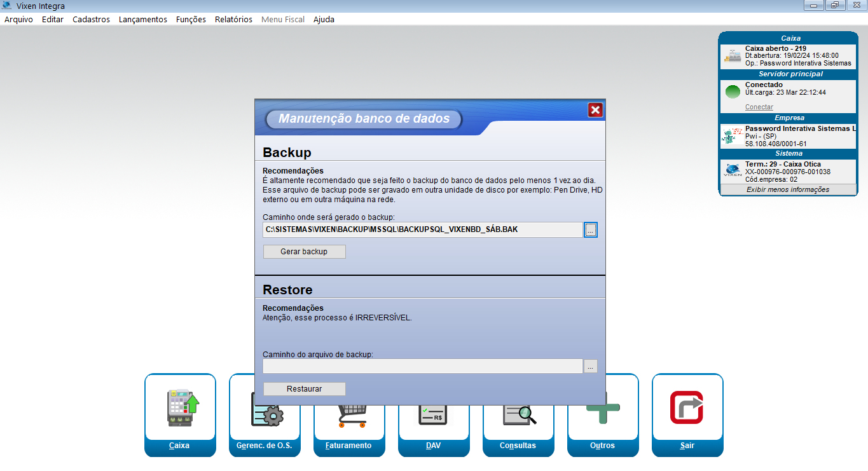Viewport: 868px width, 471px height.
Task: Close the Manutenção banco de dados dialog
Action: pos(595,110)
